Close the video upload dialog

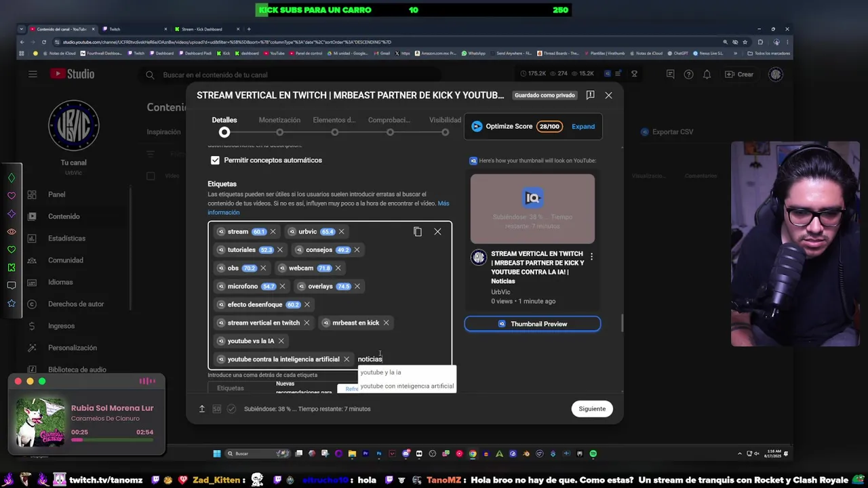[x=608, y=96]
